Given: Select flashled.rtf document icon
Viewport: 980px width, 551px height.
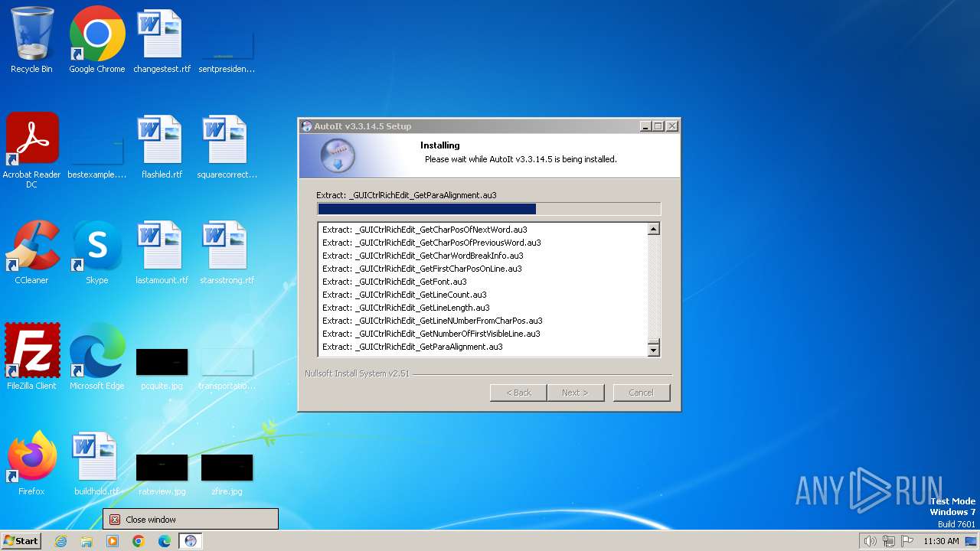Looking at the screenshot, I should point(162,146).
